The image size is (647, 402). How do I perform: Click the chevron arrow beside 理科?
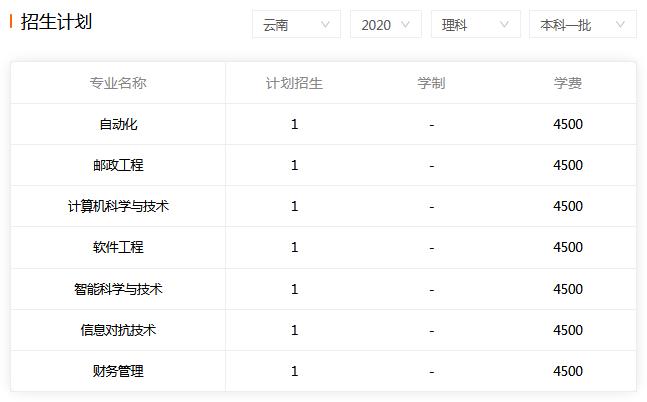click(504, 25)
